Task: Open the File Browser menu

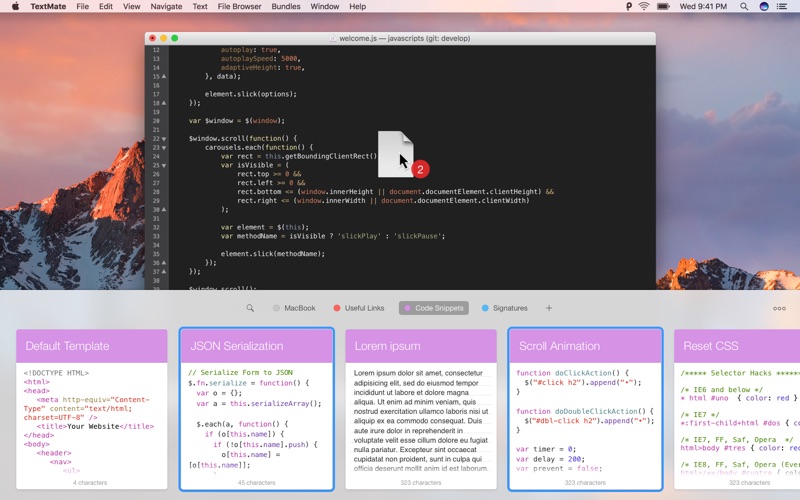Action: click(238, 7)
